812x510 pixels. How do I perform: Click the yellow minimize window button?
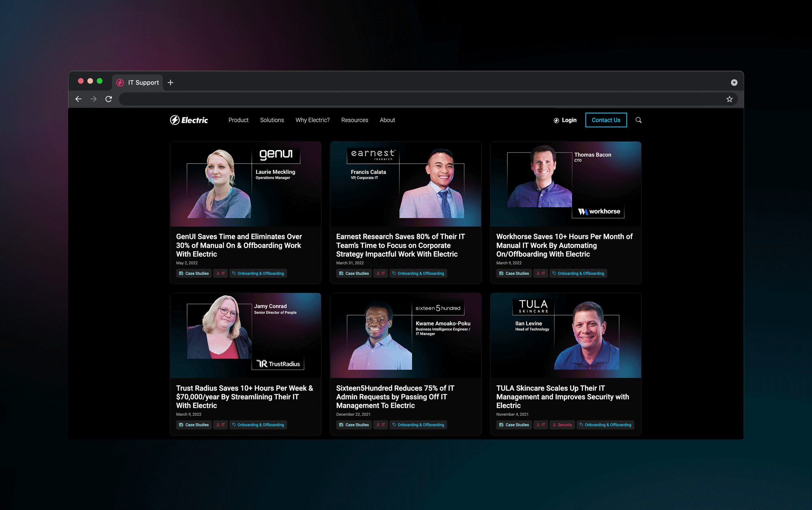90,81
